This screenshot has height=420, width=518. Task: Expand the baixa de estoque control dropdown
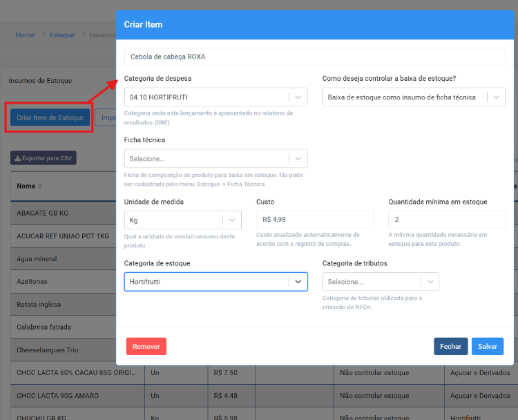[x=496, y=97]
